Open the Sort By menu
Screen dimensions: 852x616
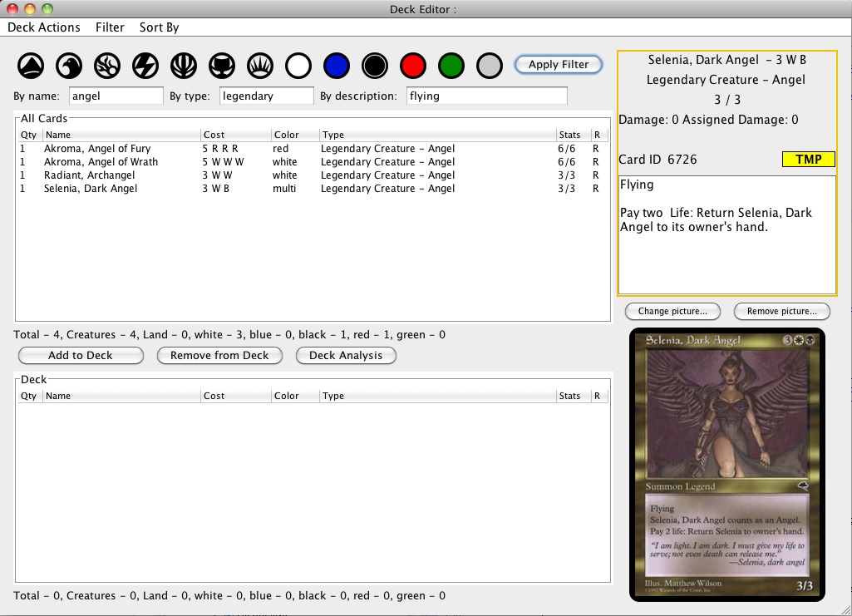tap(159, 27)
